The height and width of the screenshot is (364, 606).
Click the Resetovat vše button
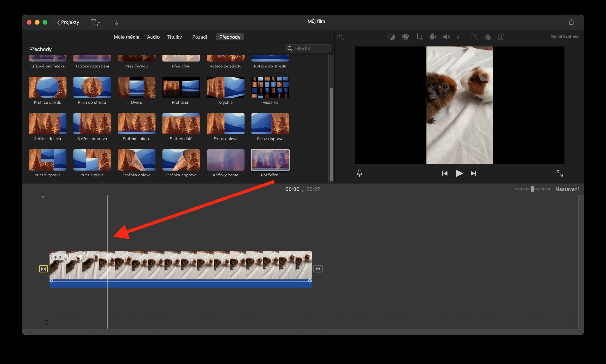[x=565, y=36]
